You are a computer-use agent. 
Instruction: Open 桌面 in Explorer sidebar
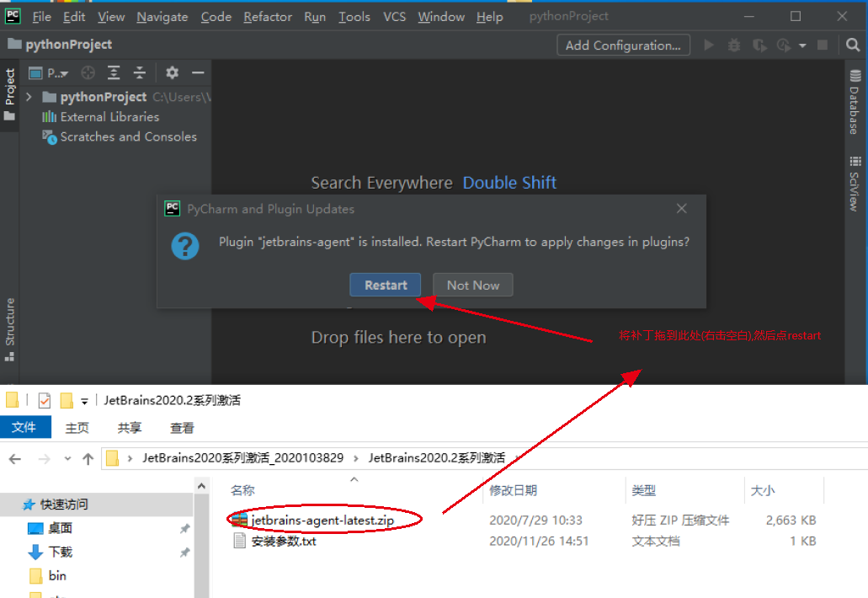click(x=60, y=528)
